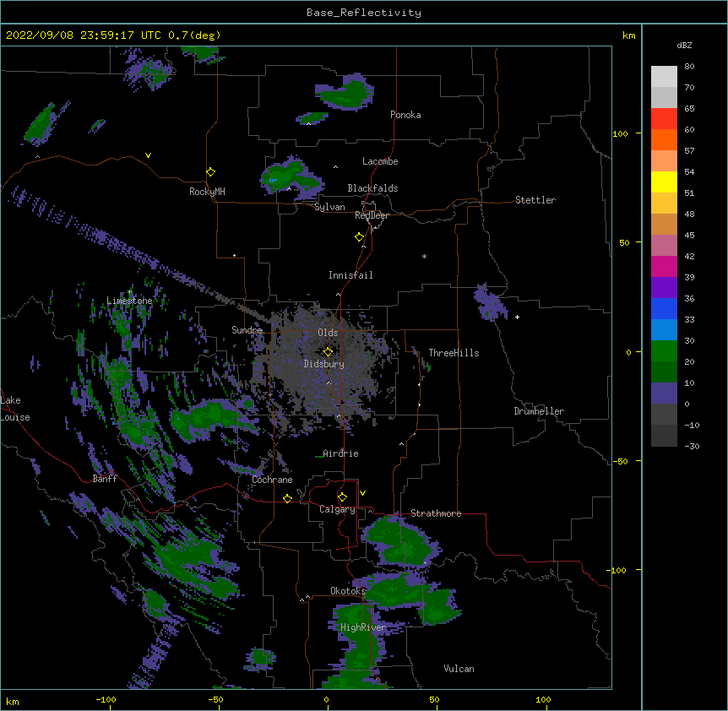Viewport: 728px width, 711px height.
Task: Select the 80 dBZ legend value
Action: (x=689, y=67)
